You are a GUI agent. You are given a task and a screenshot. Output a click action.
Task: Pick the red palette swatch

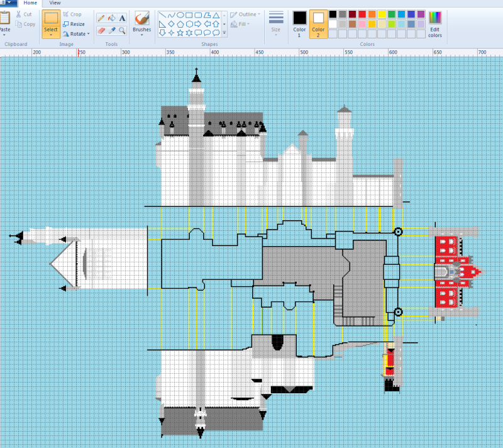click(x=362, y=14)
